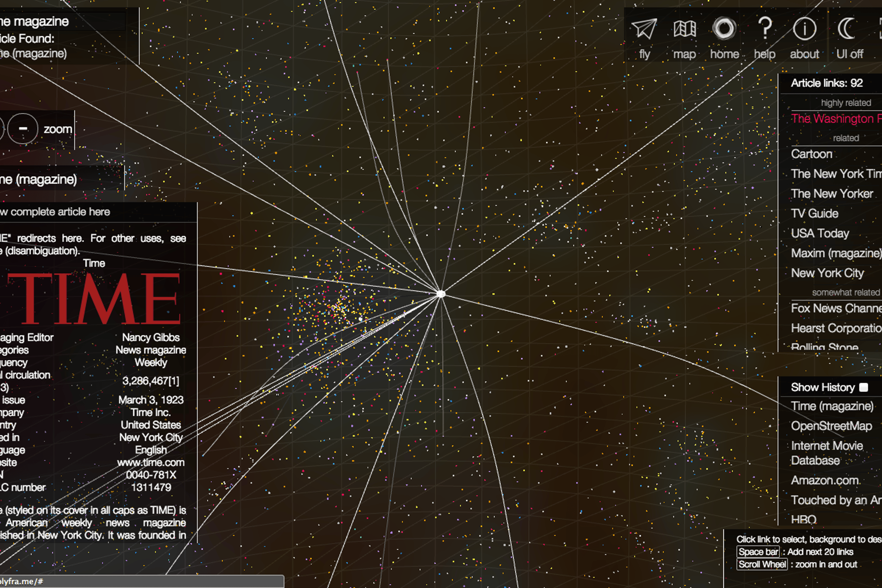This screenshot has width=882, height=588.
Task: Click the 3,286,467[1] circulation value
Action: 151,381
